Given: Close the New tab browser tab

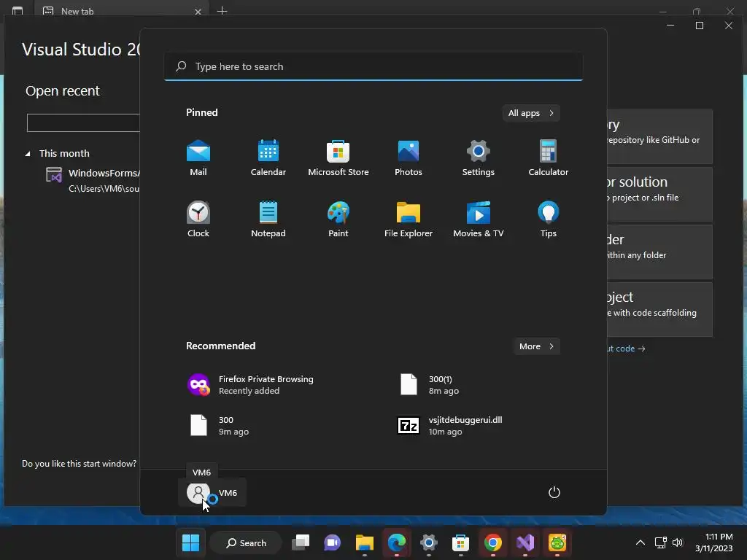Looking at the screenshot, I should (x=198, y=12).
